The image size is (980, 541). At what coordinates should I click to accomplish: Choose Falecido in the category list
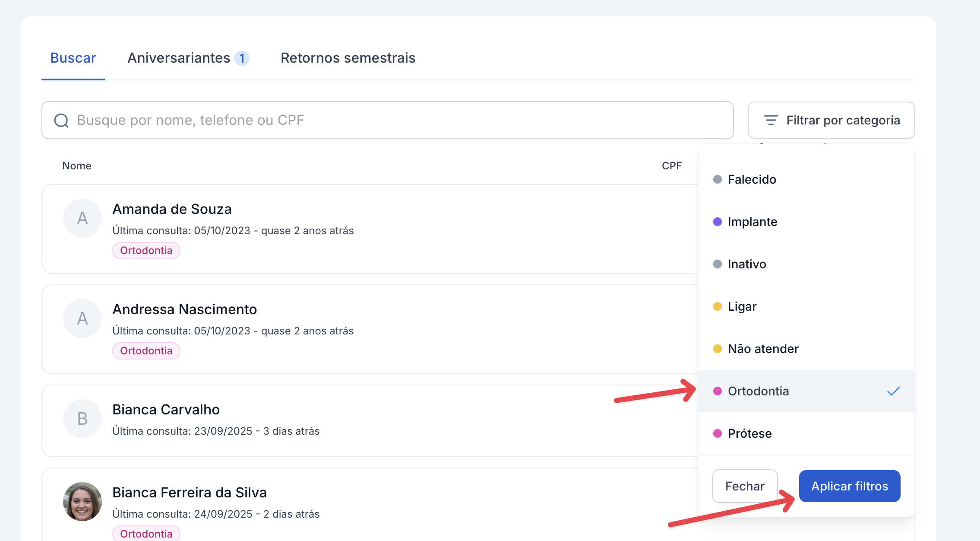(x=752, y=179)
